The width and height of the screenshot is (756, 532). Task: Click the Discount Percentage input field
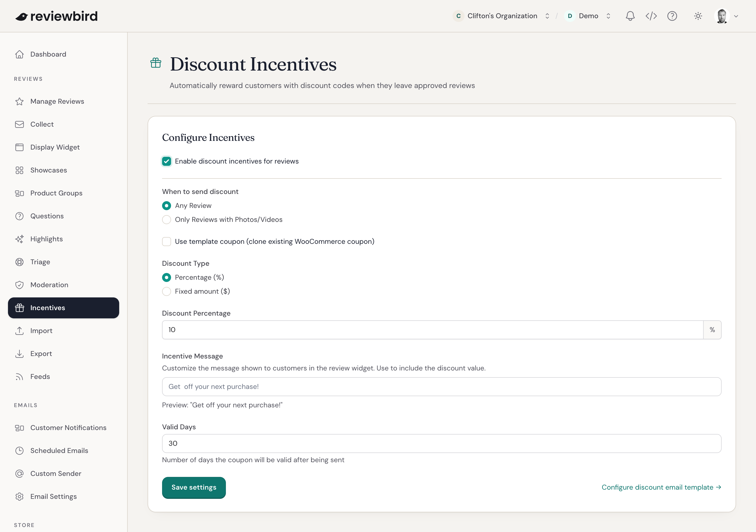click(433, 330)
